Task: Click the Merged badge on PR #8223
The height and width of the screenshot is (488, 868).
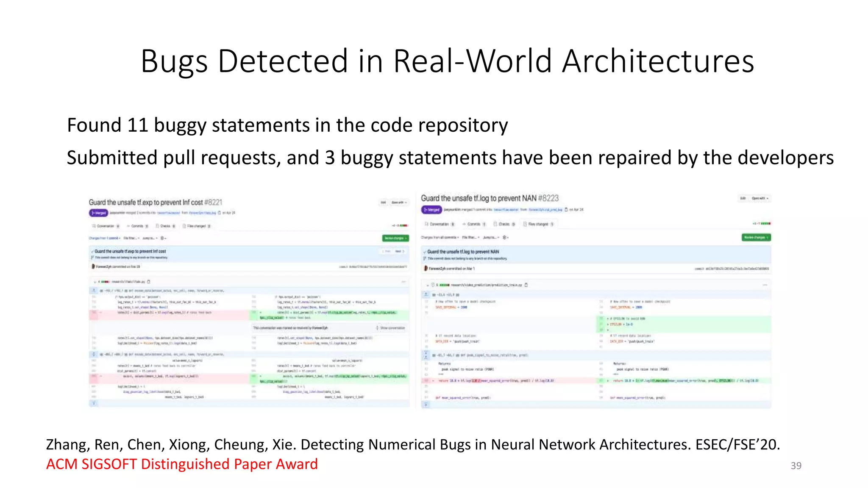Action: tap(431, 210)
